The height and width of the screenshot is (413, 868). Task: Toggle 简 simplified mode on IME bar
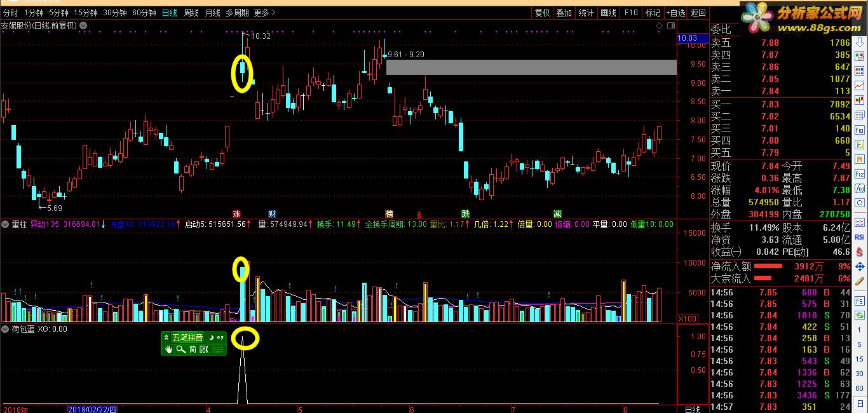193,349
